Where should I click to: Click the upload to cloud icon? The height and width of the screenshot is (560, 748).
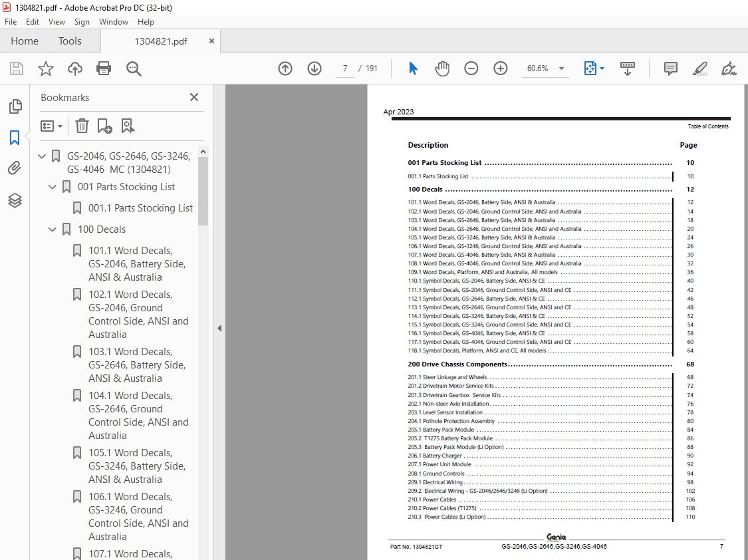pyautogui.click(x=75, y=69)
